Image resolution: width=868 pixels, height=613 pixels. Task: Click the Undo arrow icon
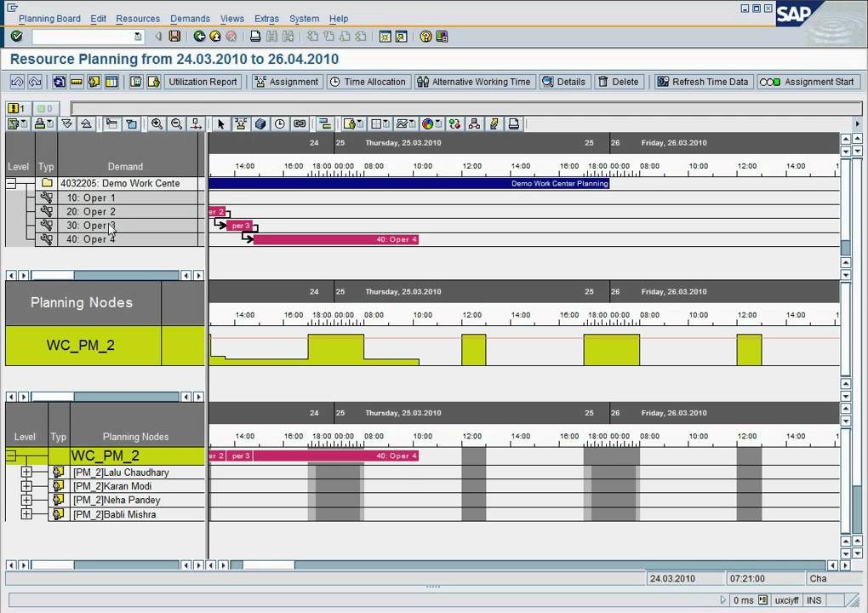(17, 82)
